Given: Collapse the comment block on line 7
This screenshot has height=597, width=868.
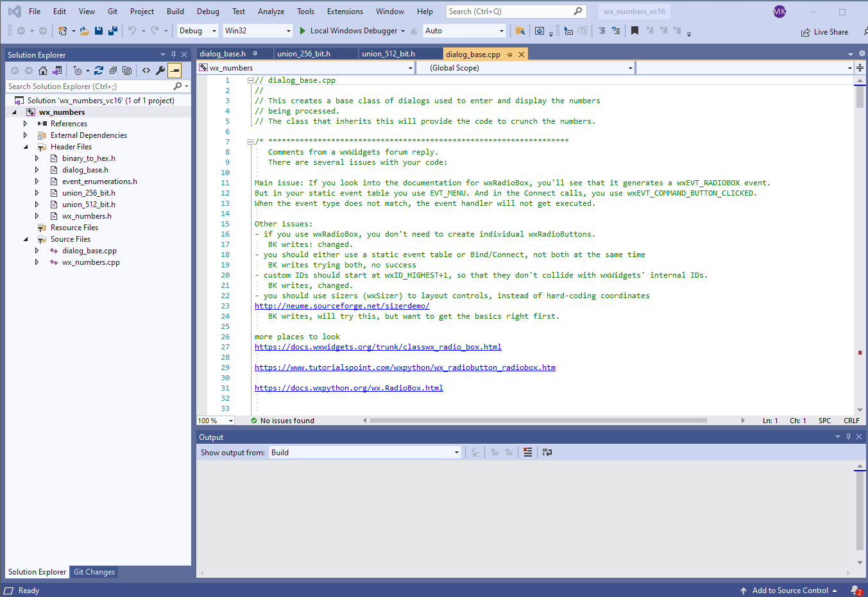Looking at the screenshot, I should (x=250, y=140).
